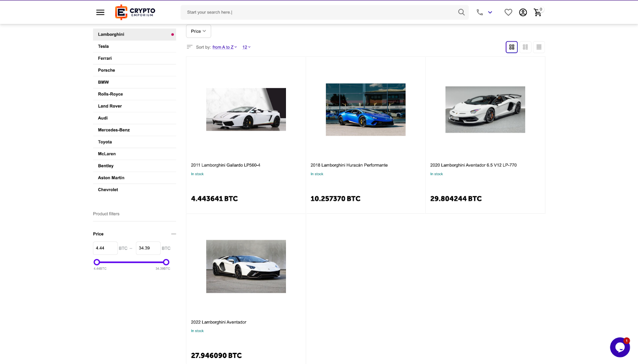
Task: Open the Toyota category
Action: pyautogui.click(x=134, y=142)
